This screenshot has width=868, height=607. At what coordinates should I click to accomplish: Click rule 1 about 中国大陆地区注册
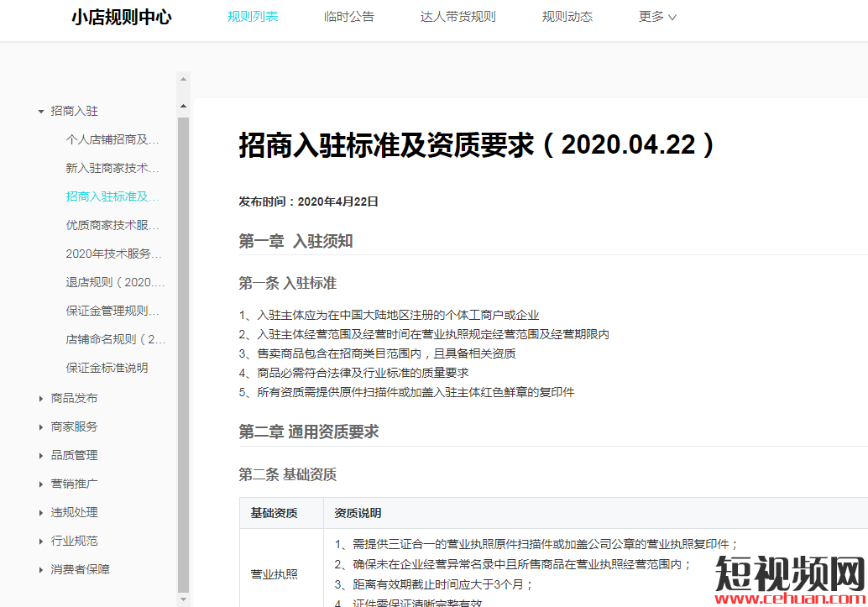click(x=389, y=315)
